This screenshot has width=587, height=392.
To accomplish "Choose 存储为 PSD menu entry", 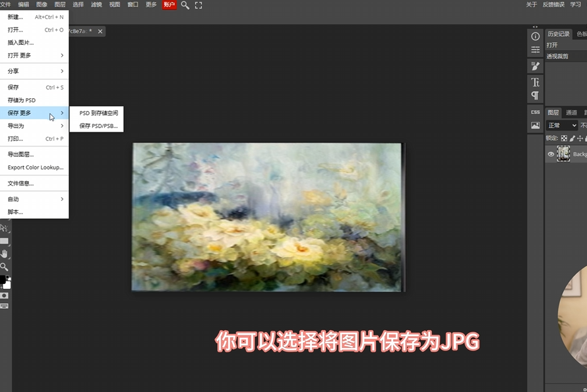I will (34, 100).
